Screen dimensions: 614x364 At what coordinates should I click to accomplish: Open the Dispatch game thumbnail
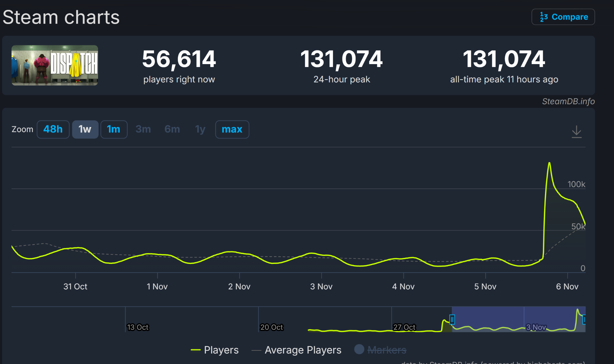pos(55,65)
